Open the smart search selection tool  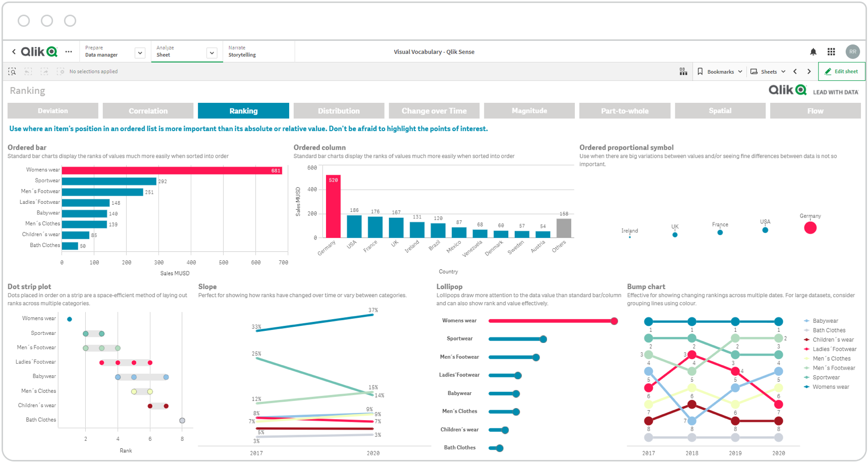click(12, 72)
